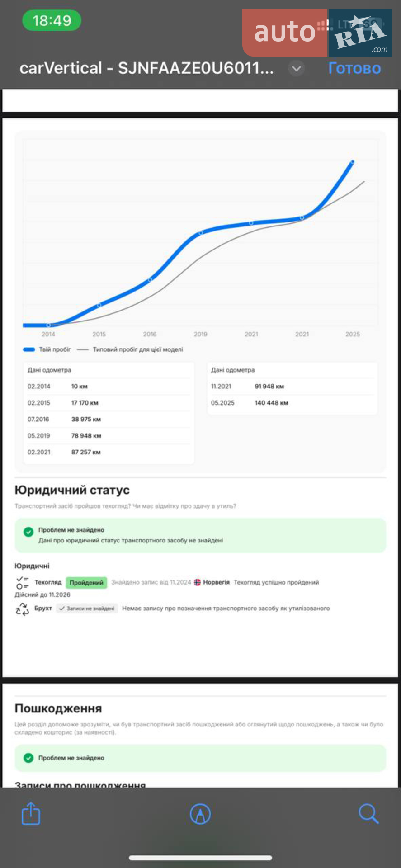
Task: Click the Записи не знайдені badge
Action: 87,609
